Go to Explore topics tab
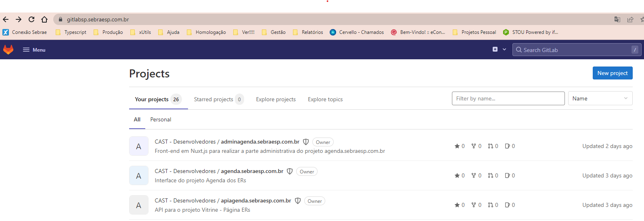Viewport: 644px width, 221px height. pyautogui.click(x=325, y=99)
